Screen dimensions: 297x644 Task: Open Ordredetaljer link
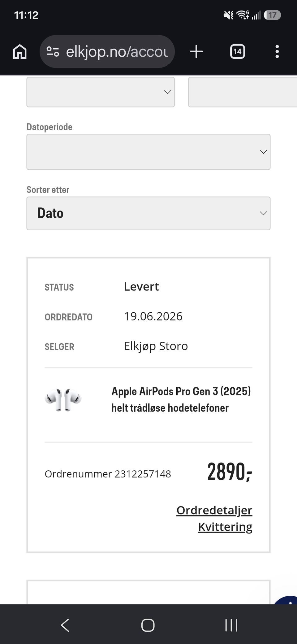point(214,510)
